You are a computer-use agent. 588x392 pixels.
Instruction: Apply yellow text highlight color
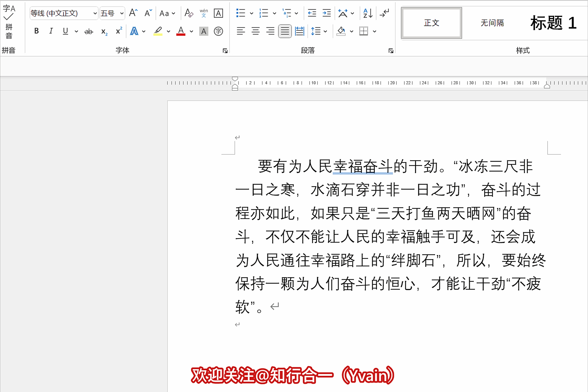[x=158, y=31]
